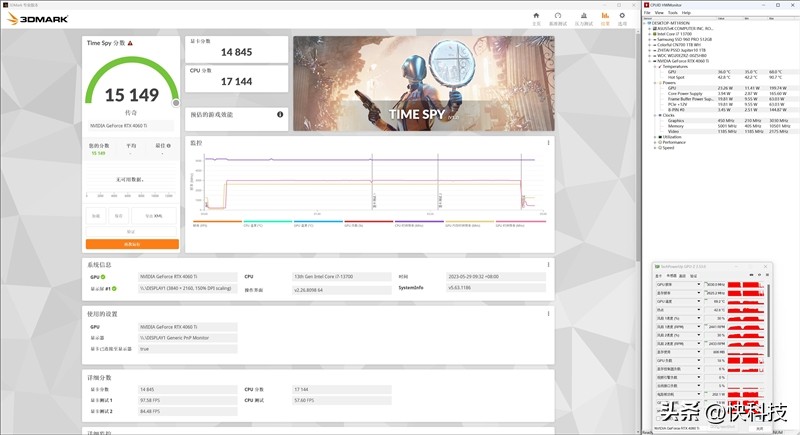800x435 pixels.
Task: Open Tools menu in HWMonitor
Action: [672, 13]
